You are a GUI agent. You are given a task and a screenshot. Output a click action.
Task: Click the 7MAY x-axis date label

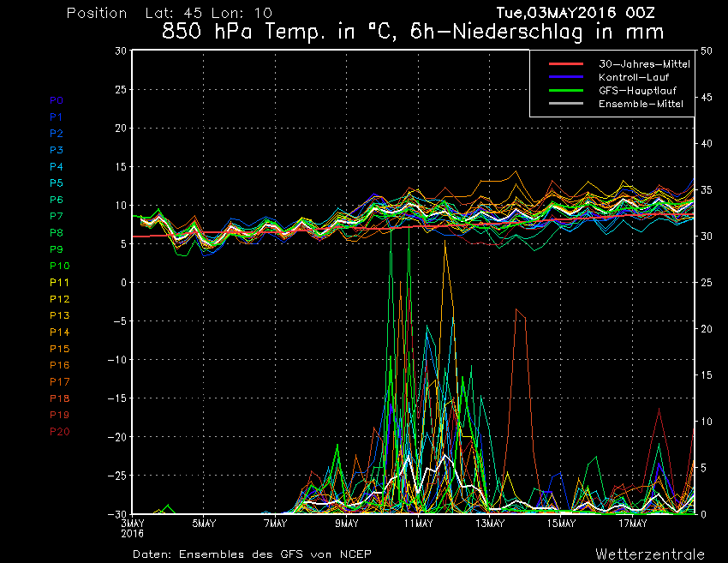275,524
